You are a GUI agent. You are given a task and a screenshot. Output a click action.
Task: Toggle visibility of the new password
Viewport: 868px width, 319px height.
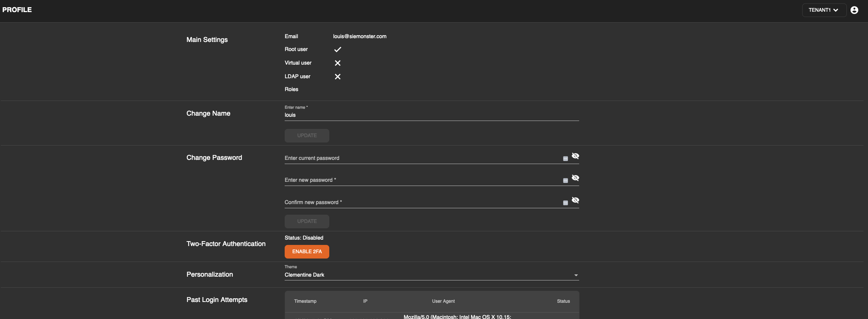(x=575, y=178)
